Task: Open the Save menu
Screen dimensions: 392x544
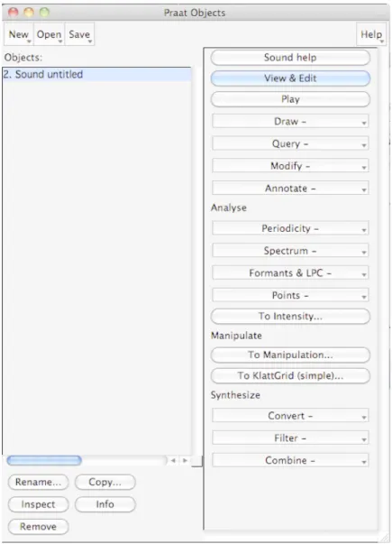Action: (79, 34)
